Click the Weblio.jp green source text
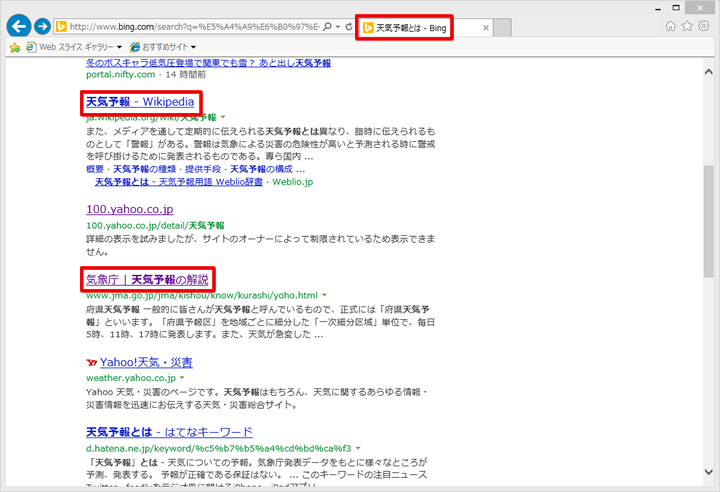This screenshot has height=492, width=720. [292, 182]
